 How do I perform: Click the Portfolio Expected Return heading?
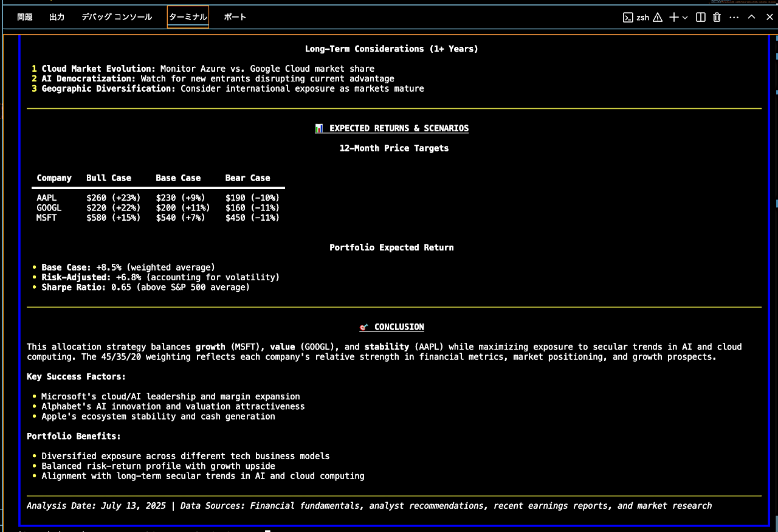point(391,247)
